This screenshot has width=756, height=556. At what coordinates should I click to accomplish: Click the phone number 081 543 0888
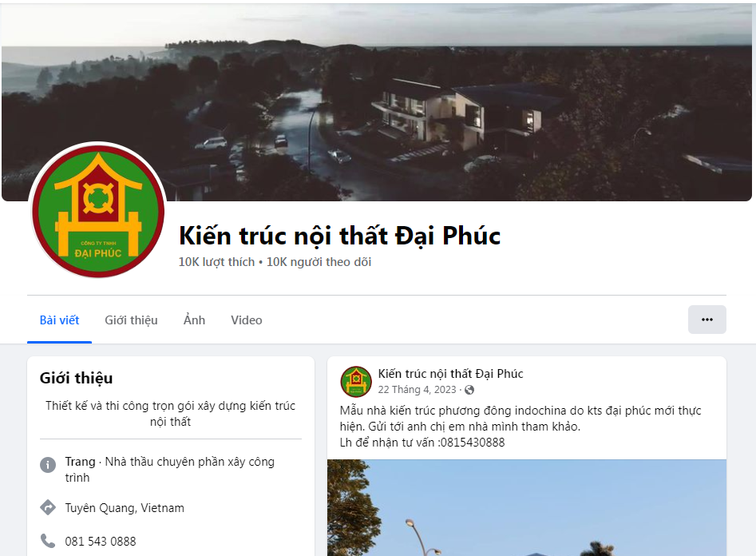click(x=101, y=541)
